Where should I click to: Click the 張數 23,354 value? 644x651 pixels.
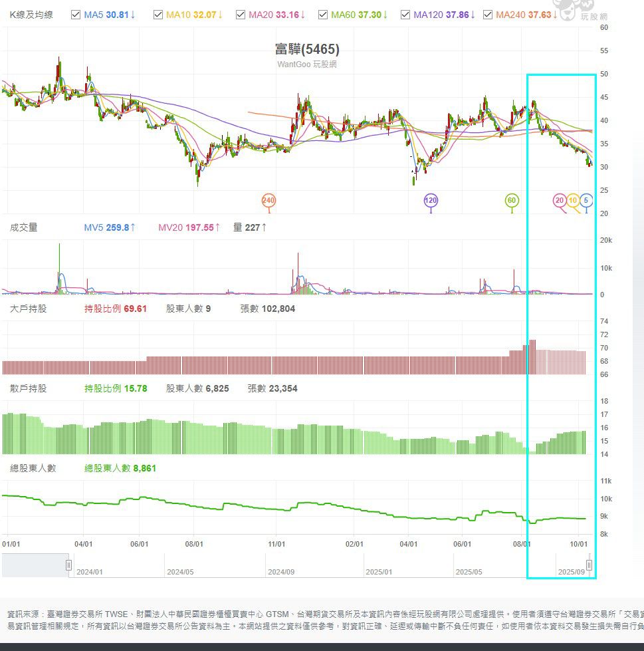272,388
